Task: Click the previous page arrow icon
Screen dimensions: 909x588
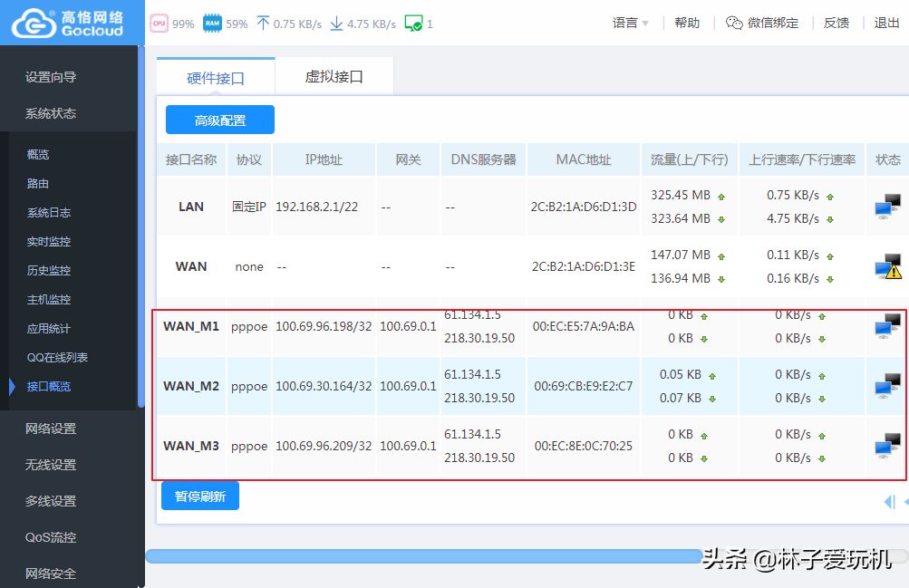Action: [889, 502]
